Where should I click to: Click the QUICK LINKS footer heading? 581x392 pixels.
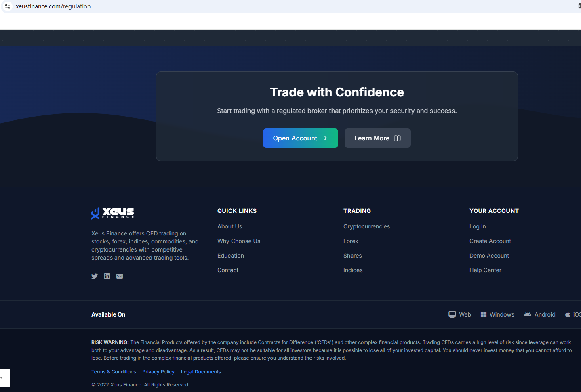click(237, 211)
